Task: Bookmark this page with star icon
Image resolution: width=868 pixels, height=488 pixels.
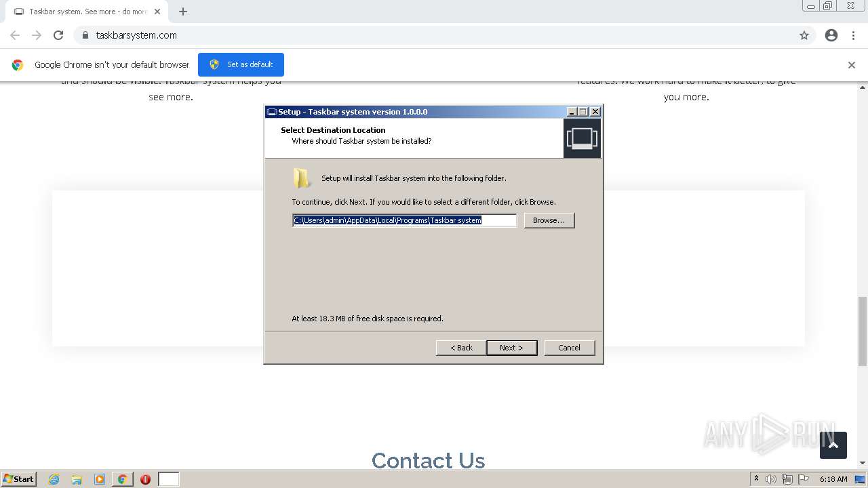Action: [804, 35]
